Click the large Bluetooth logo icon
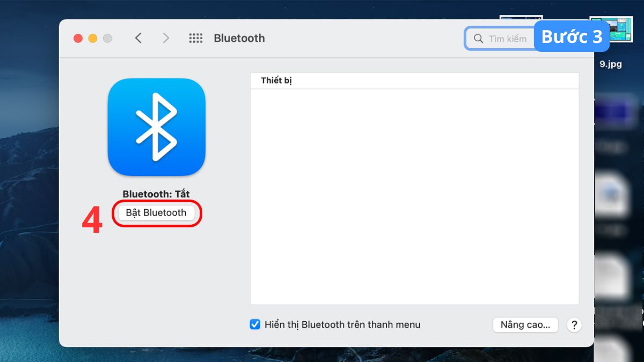 pos(156,128)
